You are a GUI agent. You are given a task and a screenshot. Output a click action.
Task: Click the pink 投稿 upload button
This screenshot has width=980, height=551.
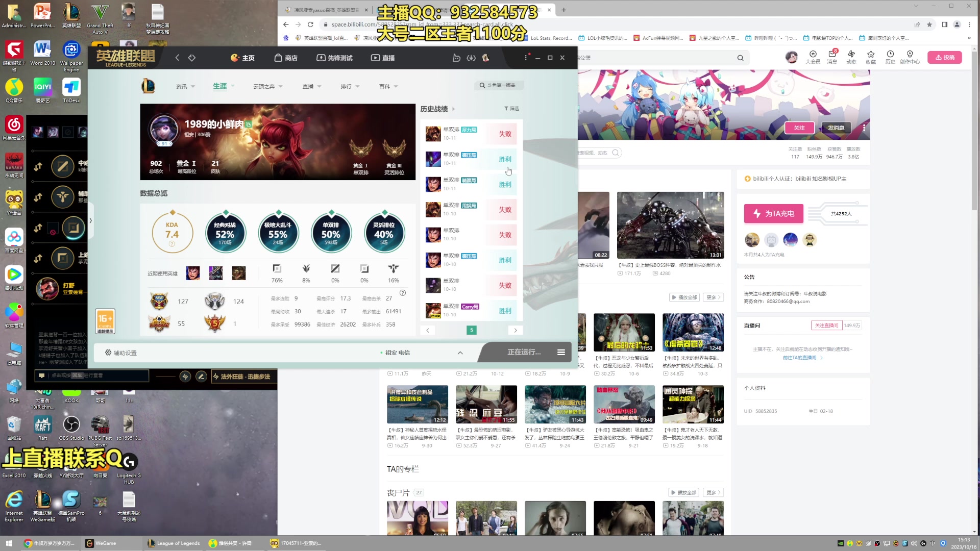click(945, 57)
